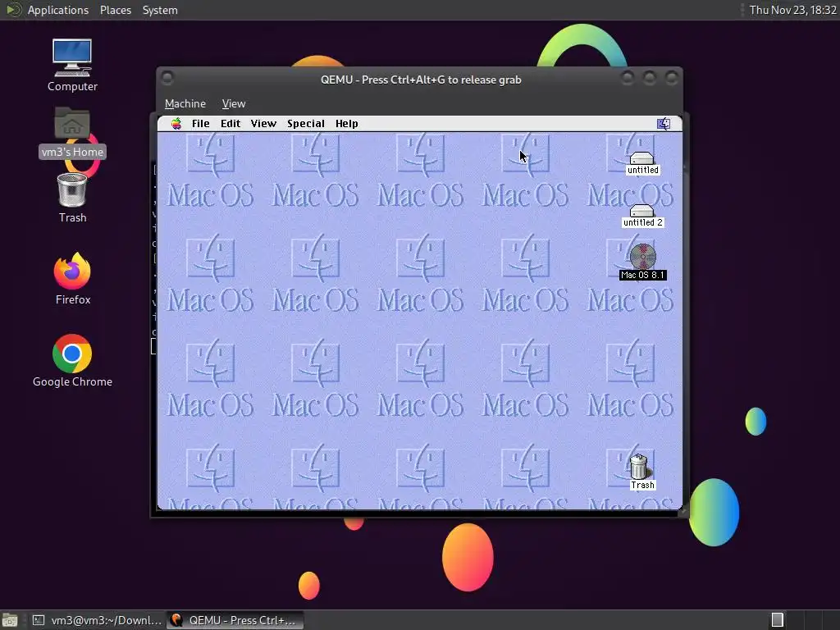The height and width of the screenshot is (630, 840).
Task: Click the workspace switcher in bottom panel
Action: [805, 620]
